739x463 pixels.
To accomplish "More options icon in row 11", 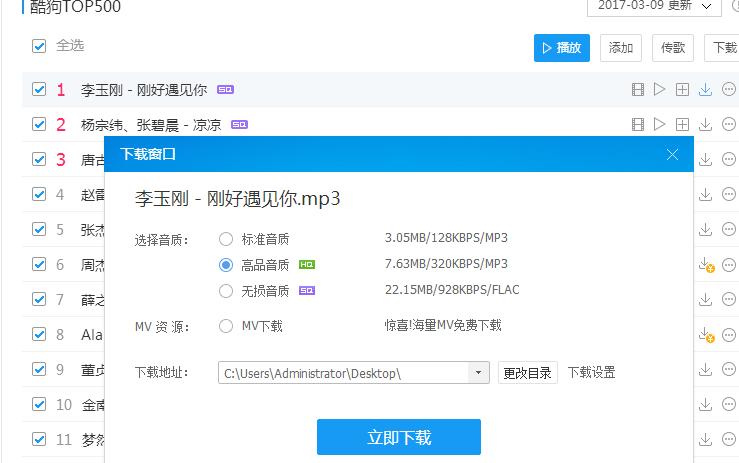I will pyautogui.click(x=729, y=439).
